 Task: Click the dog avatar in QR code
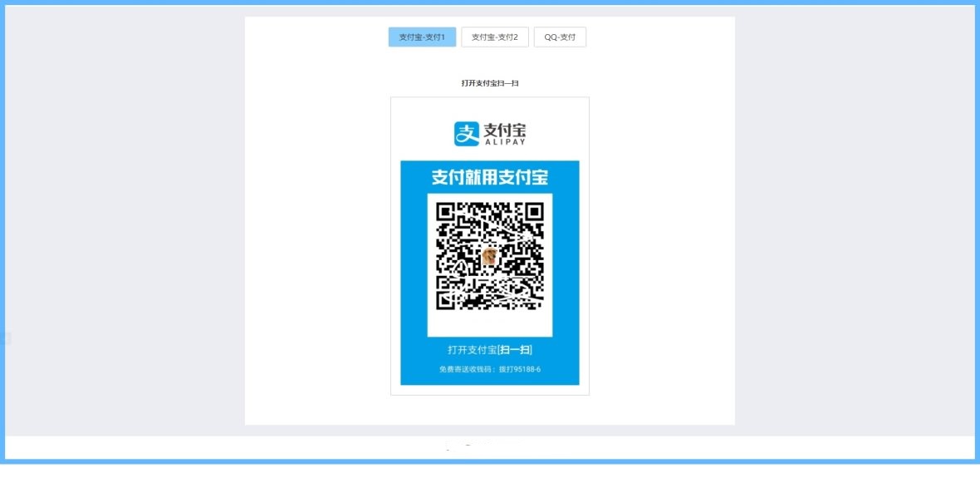pyautogui.click(x=490, y=256)
